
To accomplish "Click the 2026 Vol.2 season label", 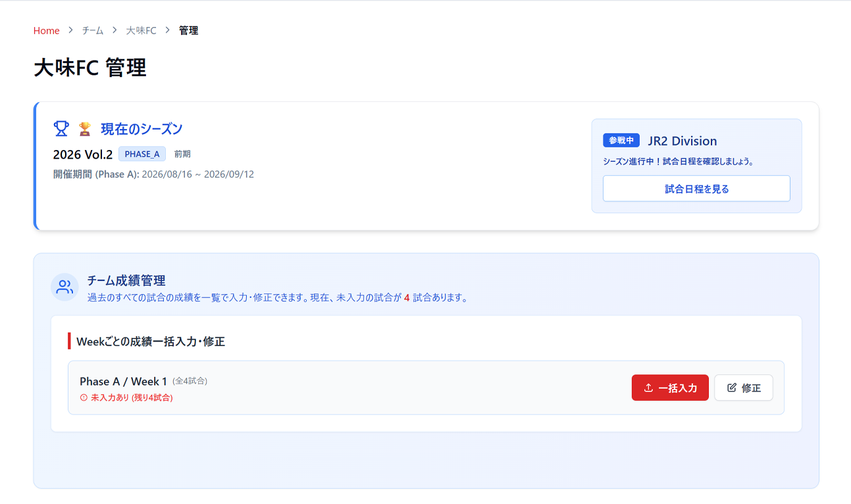I will coord(83,155).
